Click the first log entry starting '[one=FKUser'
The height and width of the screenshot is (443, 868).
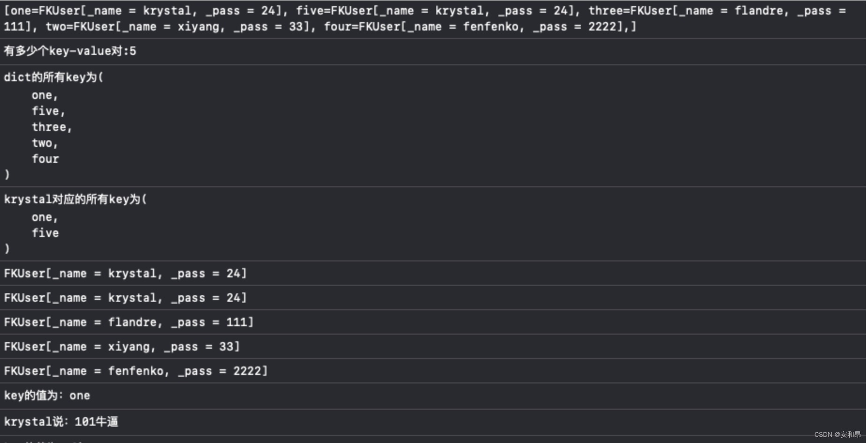point(425,19)
